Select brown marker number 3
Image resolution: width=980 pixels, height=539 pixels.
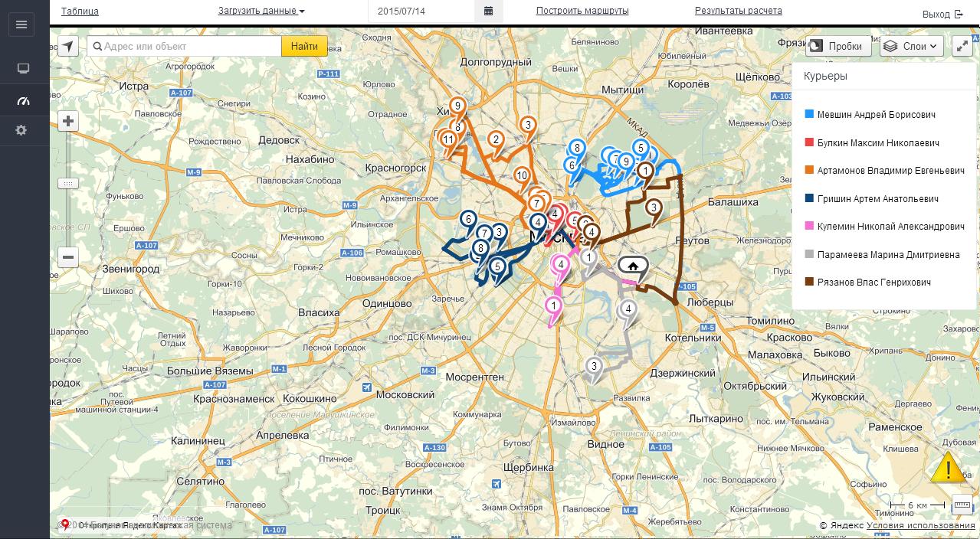pos(654,207)
